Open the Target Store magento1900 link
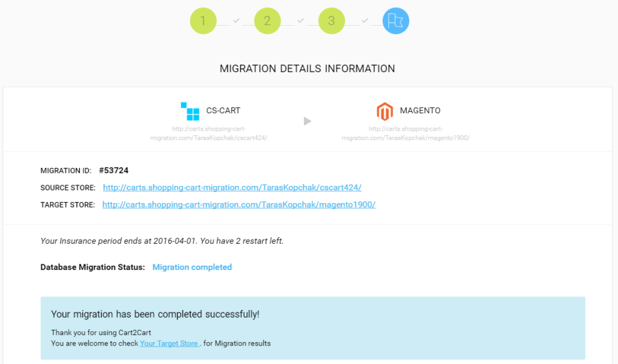The width and height of the screenshot is (618, 364). pos(239,205)
